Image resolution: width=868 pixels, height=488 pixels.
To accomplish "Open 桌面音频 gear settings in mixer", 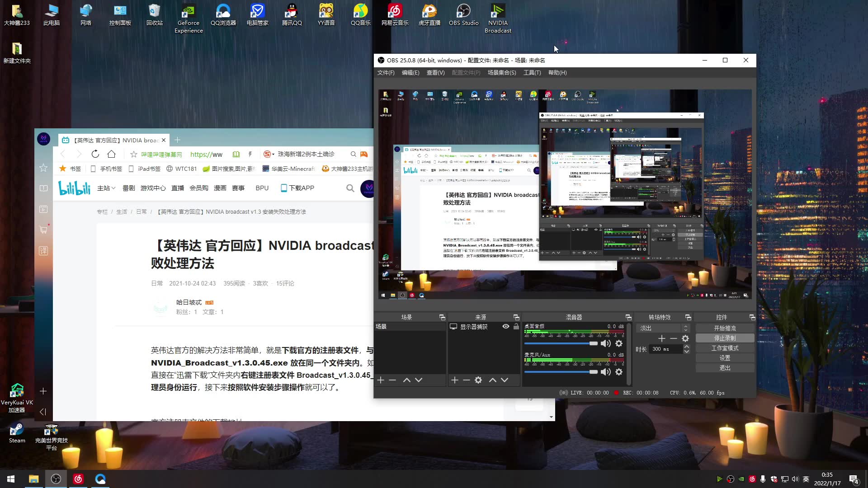I will coord(619,344).
